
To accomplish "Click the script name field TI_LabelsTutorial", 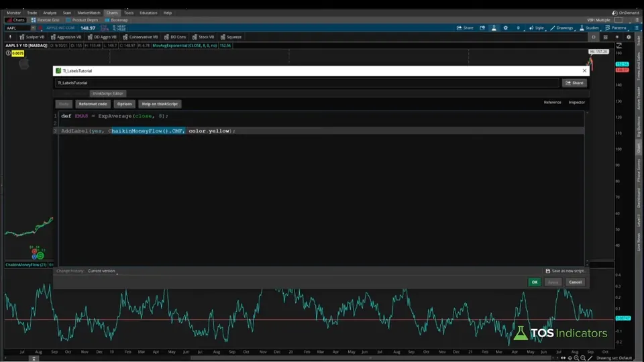I will tap(307, 83).
